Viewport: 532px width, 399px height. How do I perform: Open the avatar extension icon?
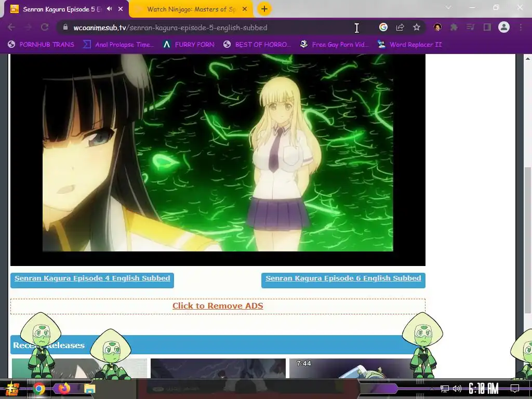pos(437,27)
